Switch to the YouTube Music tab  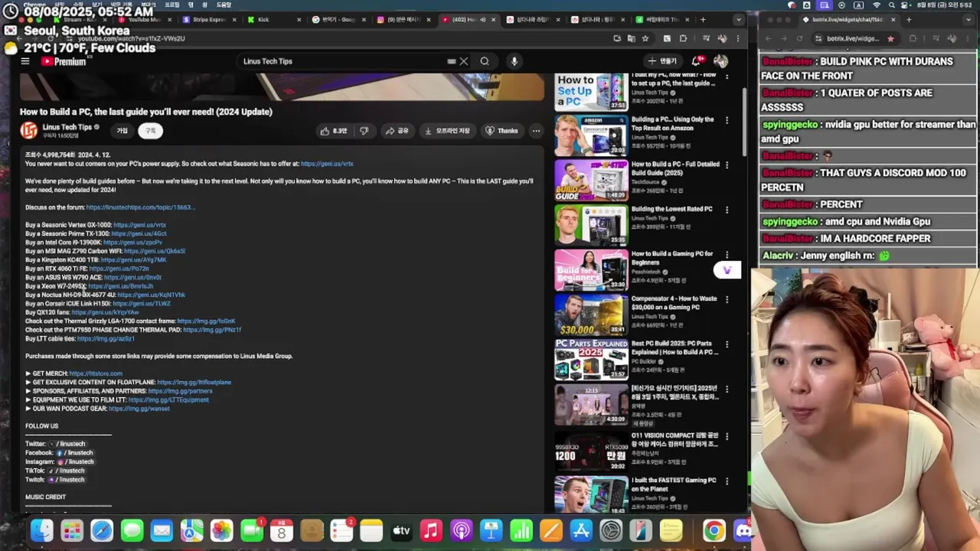tap(144, 19)
